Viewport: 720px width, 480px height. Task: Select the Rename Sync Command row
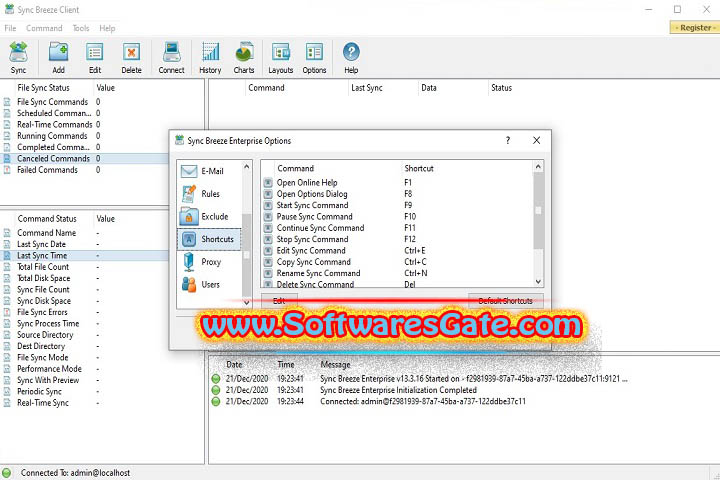pyautogui.click(x=397, y=273)
